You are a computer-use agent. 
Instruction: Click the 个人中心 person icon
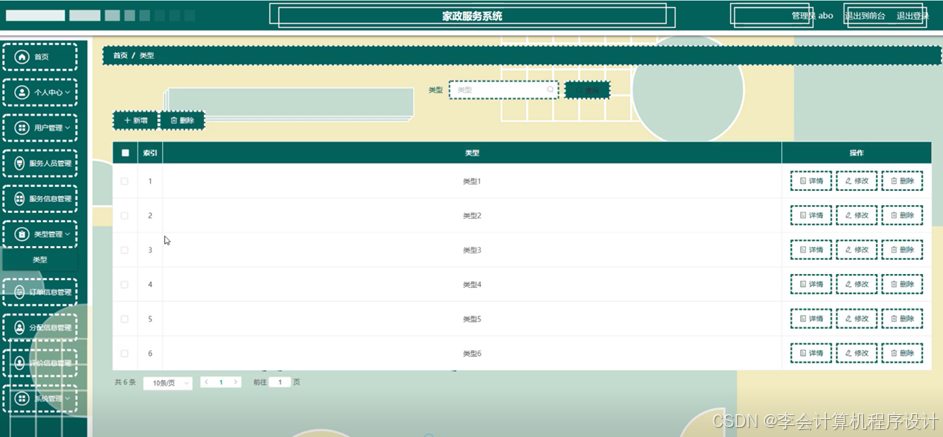click(x=22, y=93)
